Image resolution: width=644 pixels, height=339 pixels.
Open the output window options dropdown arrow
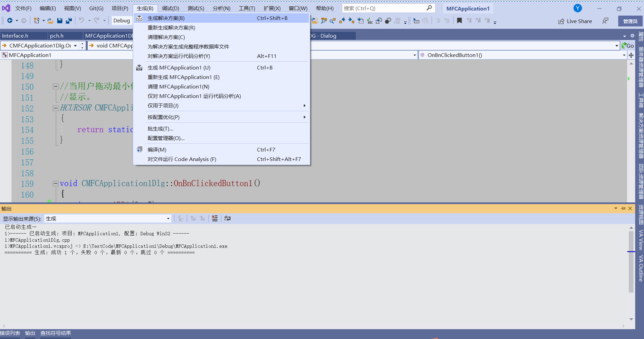coord(616,208)
